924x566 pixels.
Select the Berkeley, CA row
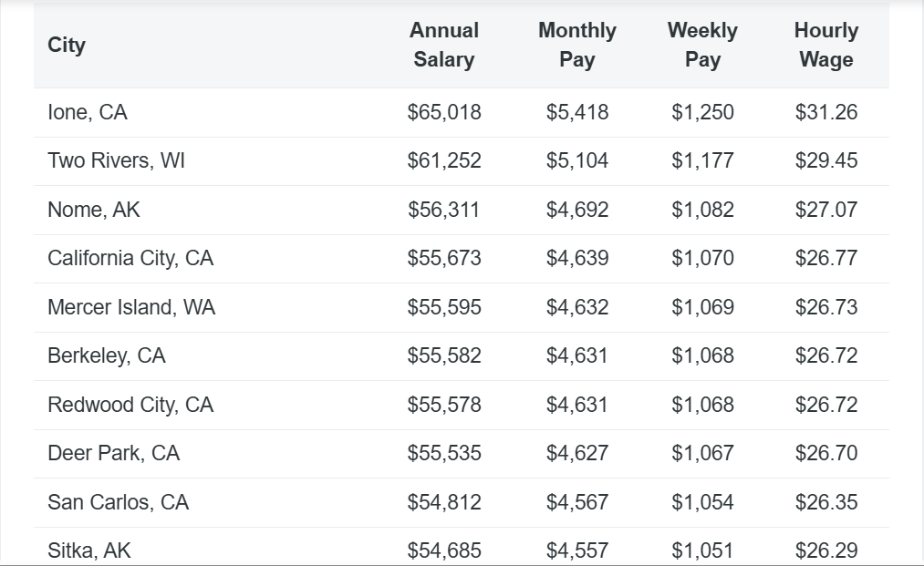(107, 355)
